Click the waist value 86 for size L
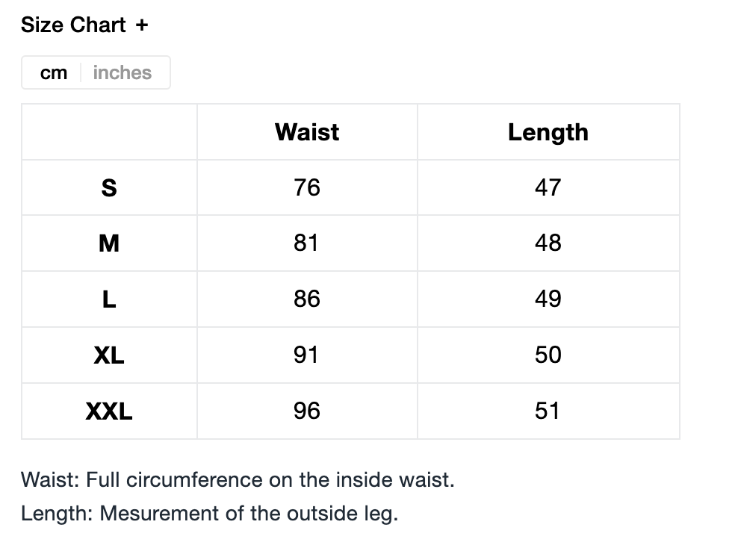This screenshot has height=560, width=738. [307, 299]
